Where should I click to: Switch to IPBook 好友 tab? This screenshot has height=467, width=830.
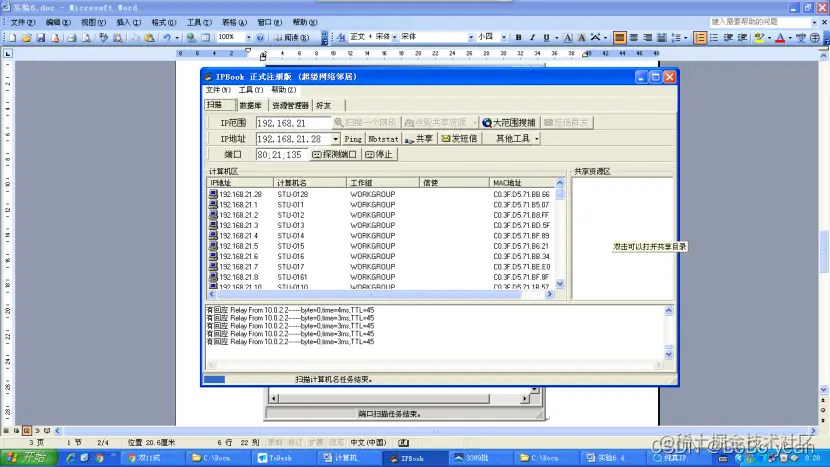click(x=324, y=105)
